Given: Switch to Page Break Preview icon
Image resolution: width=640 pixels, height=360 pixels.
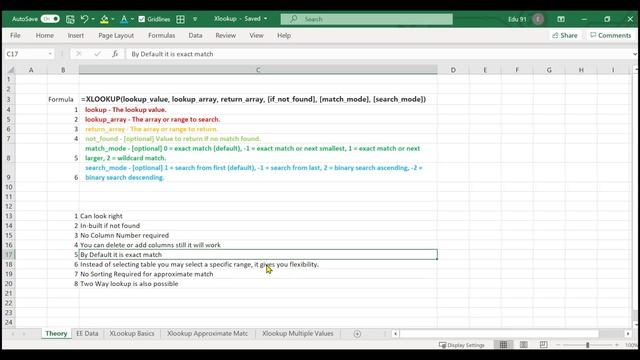Looking at the screenshot, I should point(543,345).
